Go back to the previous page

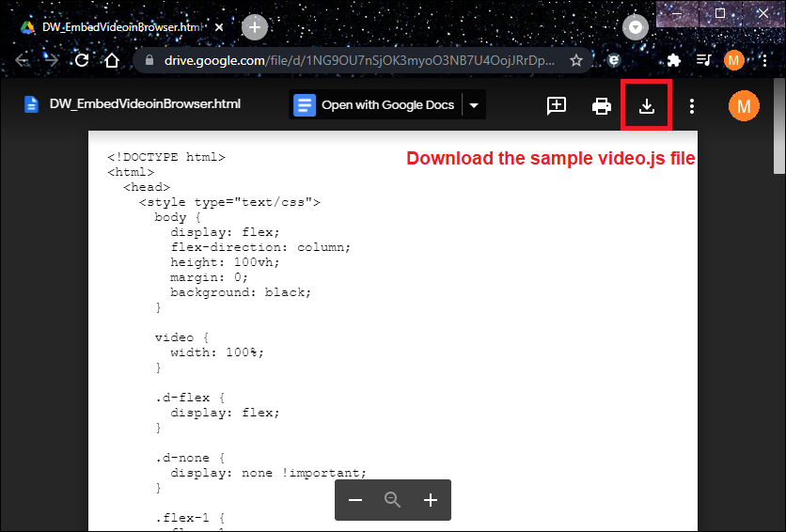[22, 60]
